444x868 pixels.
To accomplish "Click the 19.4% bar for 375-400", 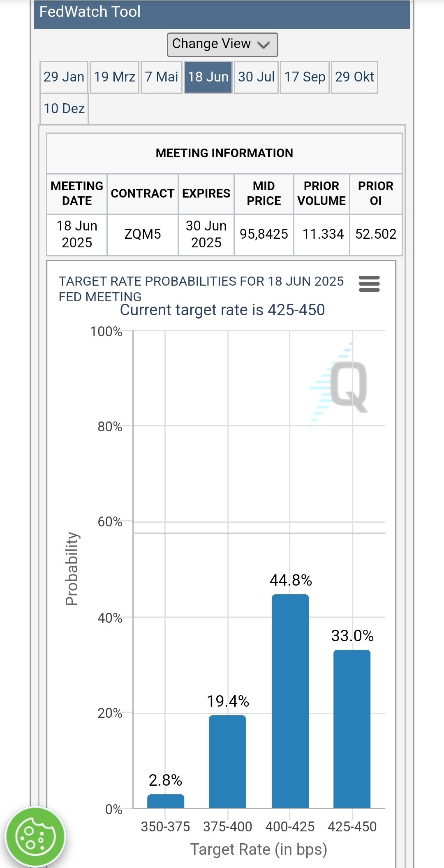I will [x=227, y=761].
